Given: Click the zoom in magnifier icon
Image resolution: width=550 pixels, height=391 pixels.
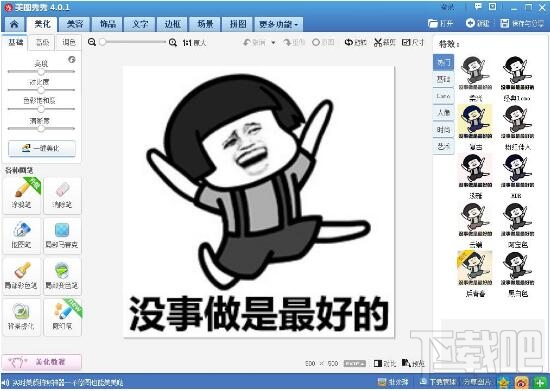Looking at the screenshot, I should pyautogui.click(x=173, y=42).
